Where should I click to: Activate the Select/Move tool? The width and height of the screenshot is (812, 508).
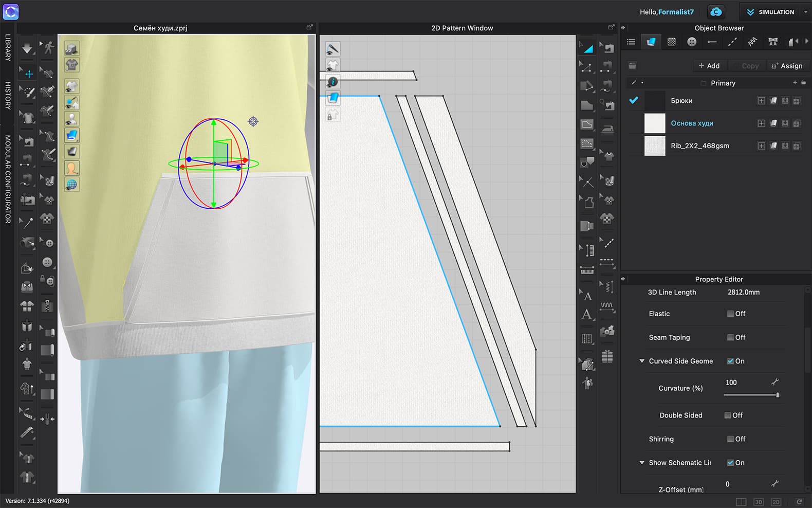tap(28, 74)
